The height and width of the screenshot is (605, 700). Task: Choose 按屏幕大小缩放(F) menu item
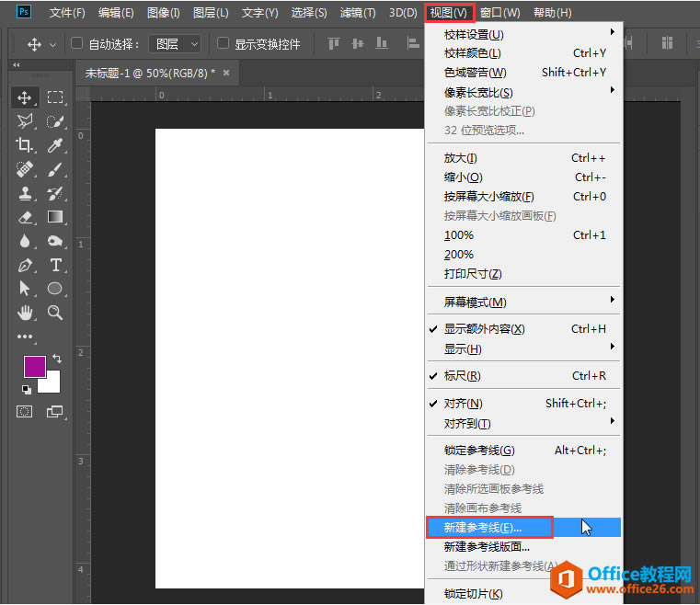click(523, 197)
